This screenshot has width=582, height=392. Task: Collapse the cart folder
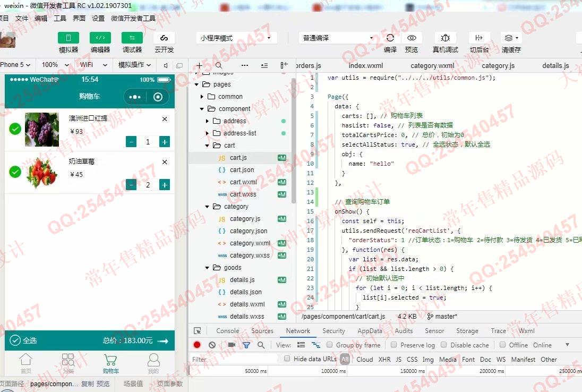[207, 146]
